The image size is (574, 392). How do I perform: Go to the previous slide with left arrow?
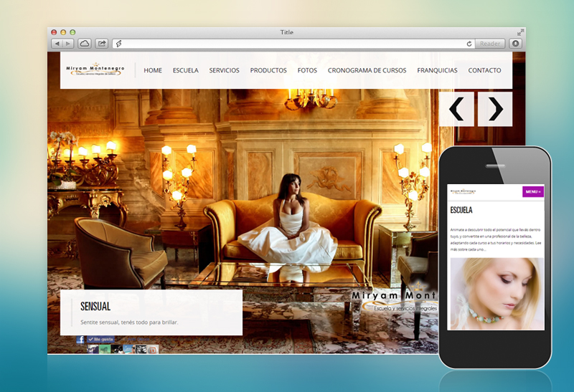pos(456,109)
